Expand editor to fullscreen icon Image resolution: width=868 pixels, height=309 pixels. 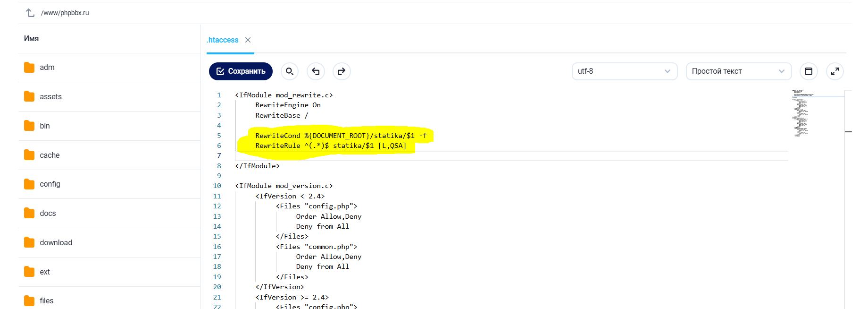tap(835, 71)
